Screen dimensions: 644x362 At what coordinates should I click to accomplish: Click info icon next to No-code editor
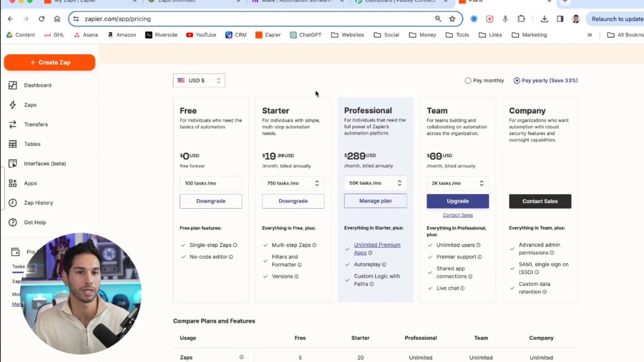click(x=231, y=257)
